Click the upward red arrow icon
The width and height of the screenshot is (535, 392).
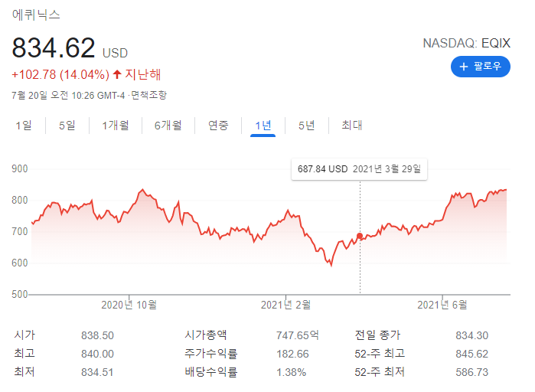coord(117,74)
